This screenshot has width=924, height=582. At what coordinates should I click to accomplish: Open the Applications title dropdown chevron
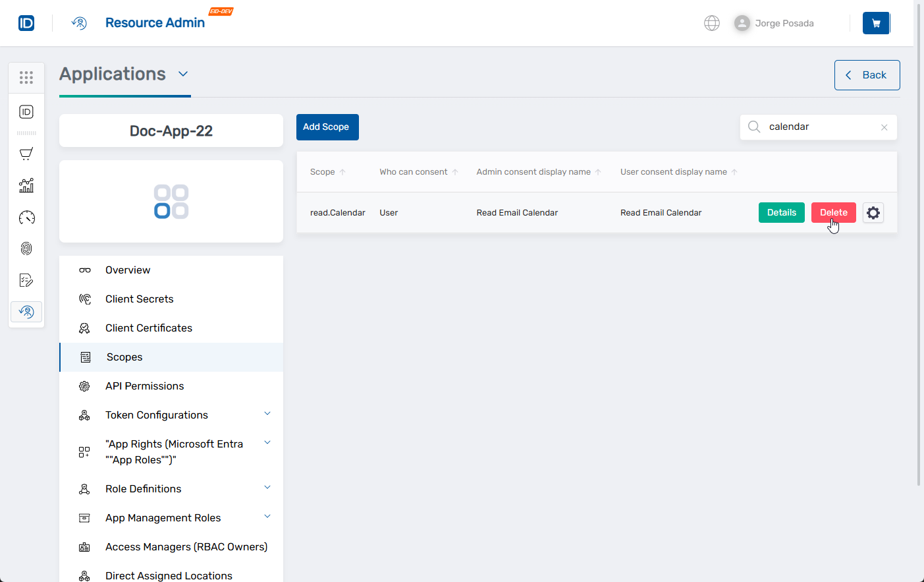pyautogui.click(x=183, y=74)
